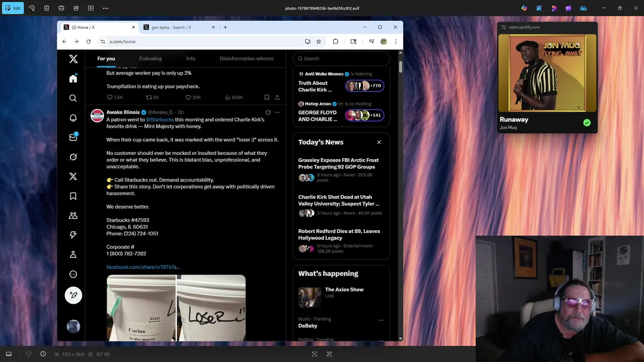Open the LOSER cup photo
This screenshot has width=644, height=362.
(211, 308)
